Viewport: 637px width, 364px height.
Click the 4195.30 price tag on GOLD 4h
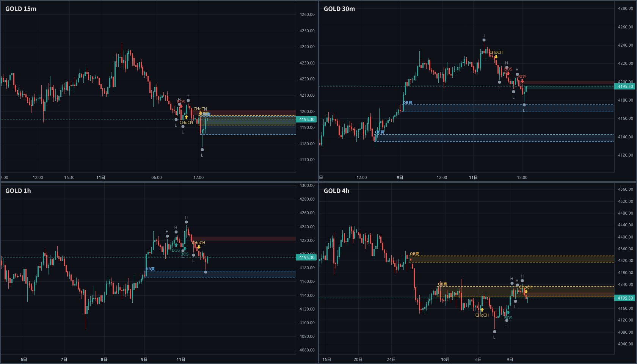[x=625, y=298]
